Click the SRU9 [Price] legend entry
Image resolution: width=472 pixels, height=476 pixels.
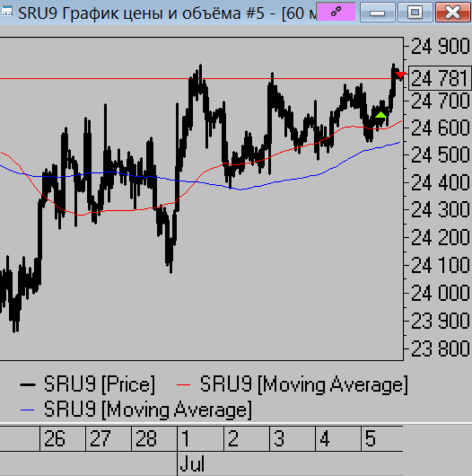(99, 384)
